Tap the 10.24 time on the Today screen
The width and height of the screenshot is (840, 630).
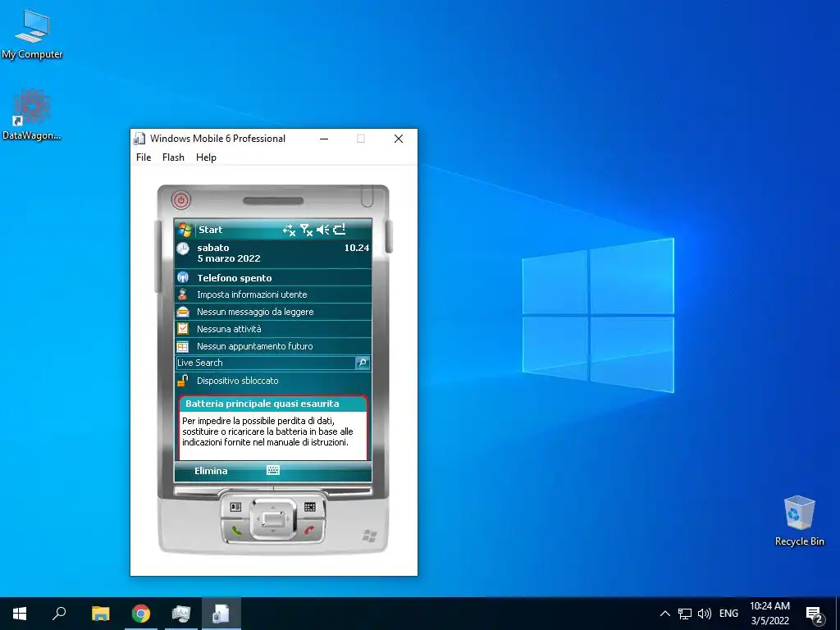(357, 248)
